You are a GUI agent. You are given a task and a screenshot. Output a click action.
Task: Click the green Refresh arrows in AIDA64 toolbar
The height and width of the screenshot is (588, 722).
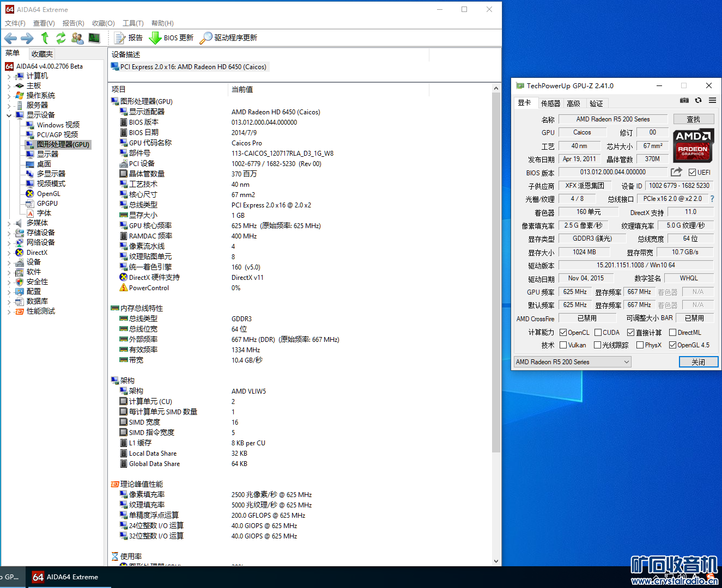point(60,38)
